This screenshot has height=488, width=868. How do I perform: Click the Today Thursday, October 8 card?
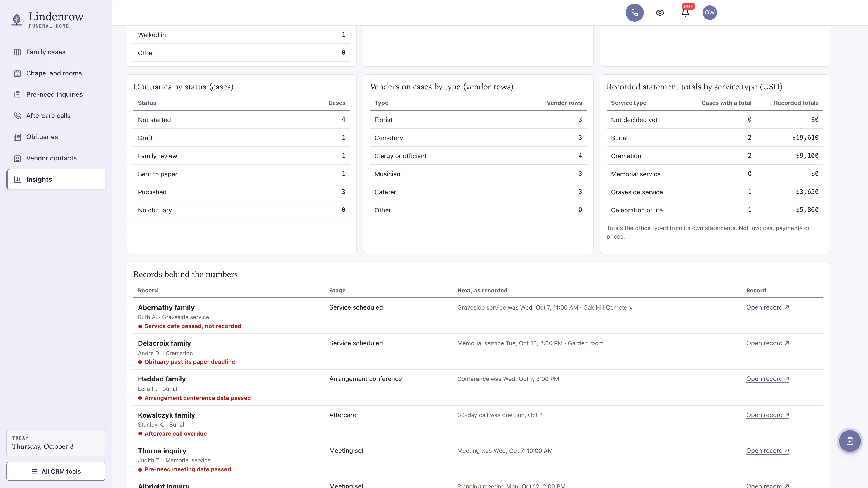click(x=56, y=443)
